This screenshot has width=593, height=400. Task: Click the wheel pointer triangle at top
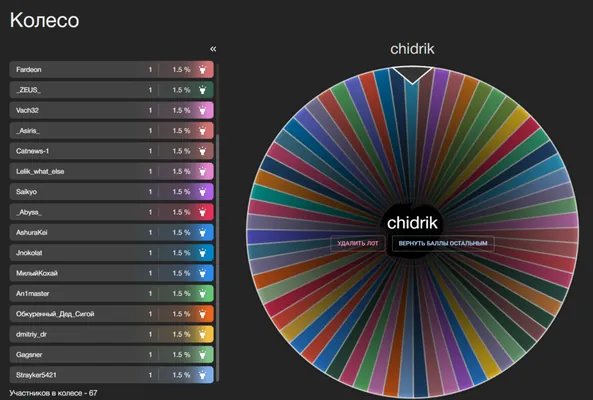point(412,75)
